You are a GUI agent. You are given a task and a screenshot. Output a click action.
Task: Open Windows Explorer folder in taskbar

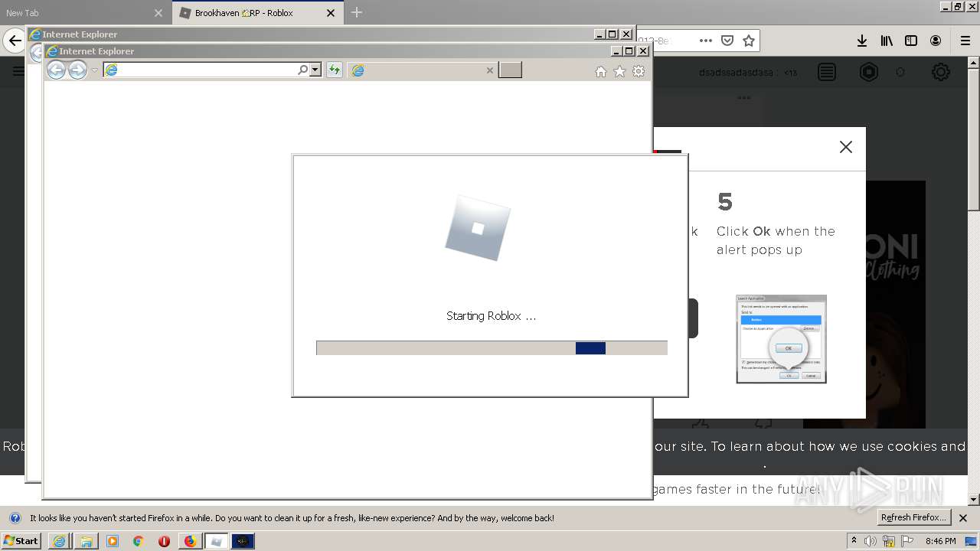[86, 541]
